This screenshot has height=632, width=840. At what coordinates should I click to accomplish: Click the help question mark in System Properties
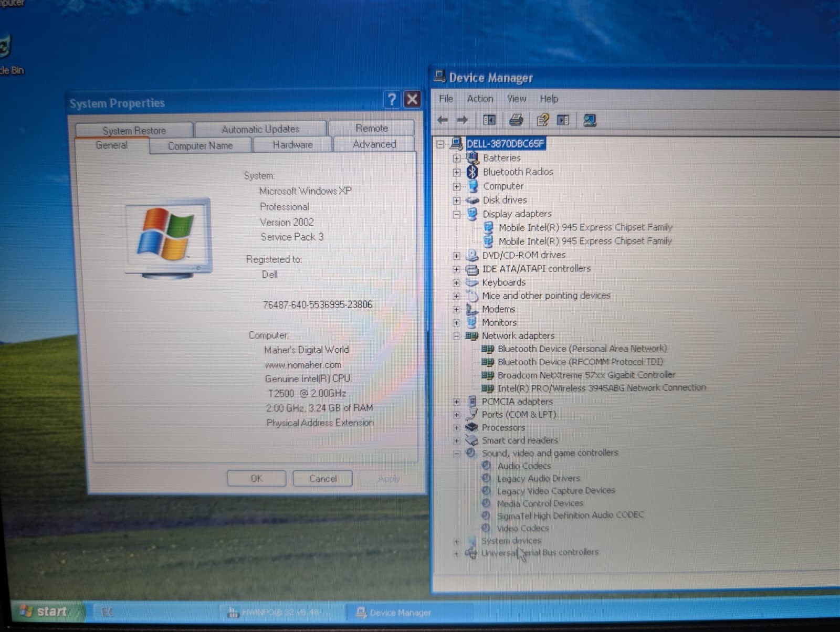click(x=392, y=99)
